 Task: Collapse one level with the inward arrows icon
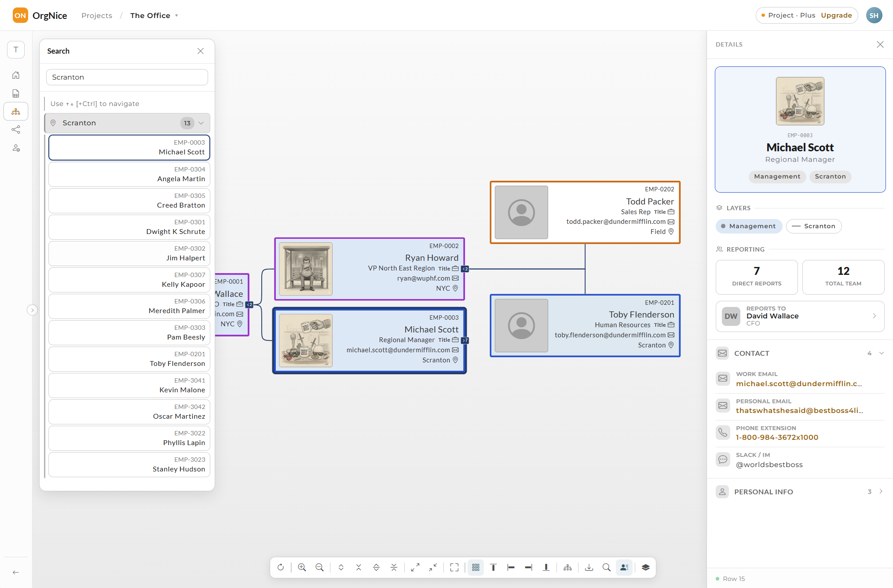pyautogui.click(x=359, y=567)
